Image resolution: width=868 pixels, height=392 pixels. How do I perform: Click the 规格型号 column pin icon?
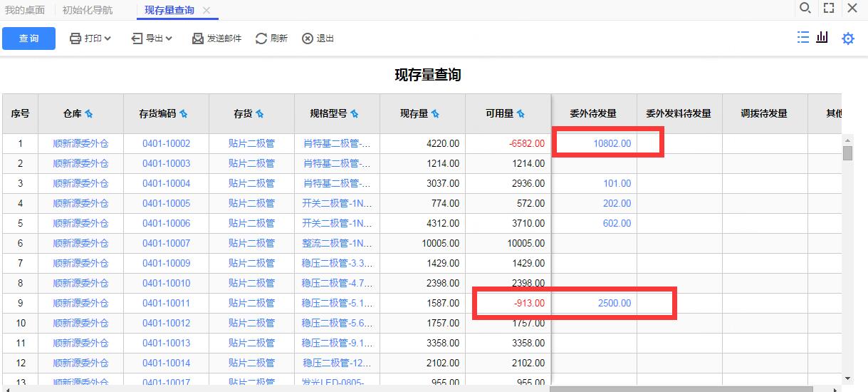click(x=355, y=114)
